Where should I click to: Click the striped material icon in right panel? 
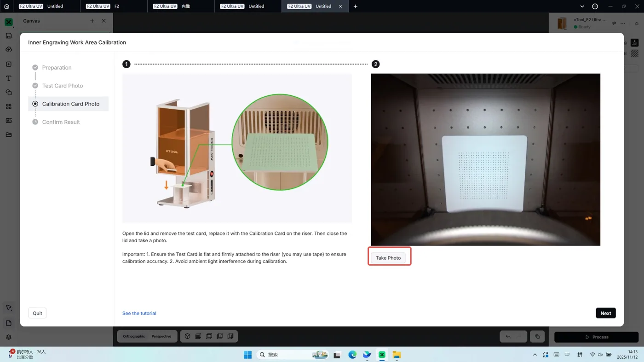tap(635, 54)
